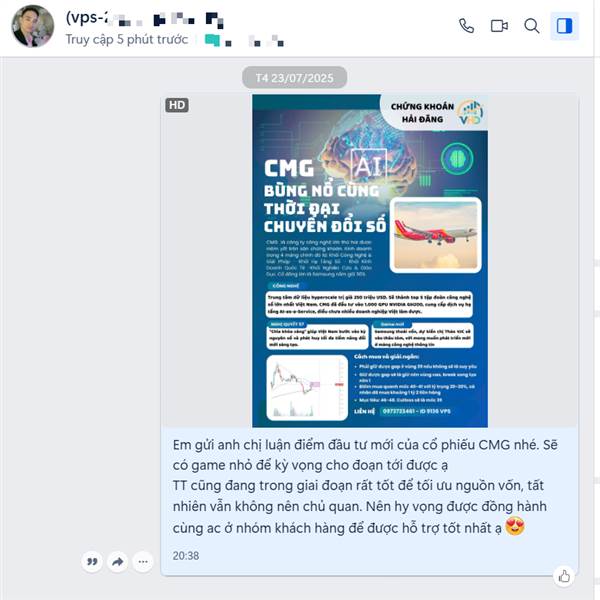Quote reply to the CMG message
This screenshot has height=600, width=600.
[92, 561]
